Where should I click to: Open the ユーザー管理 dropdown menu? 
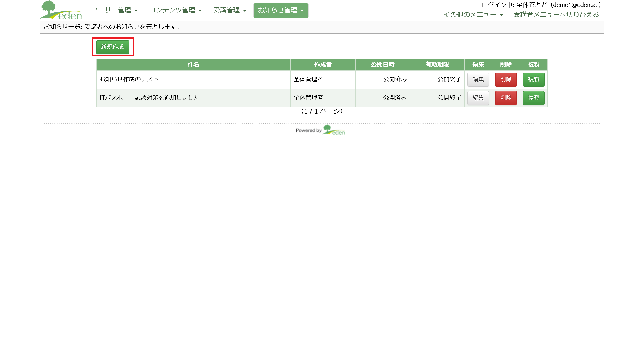coord(114,10)
